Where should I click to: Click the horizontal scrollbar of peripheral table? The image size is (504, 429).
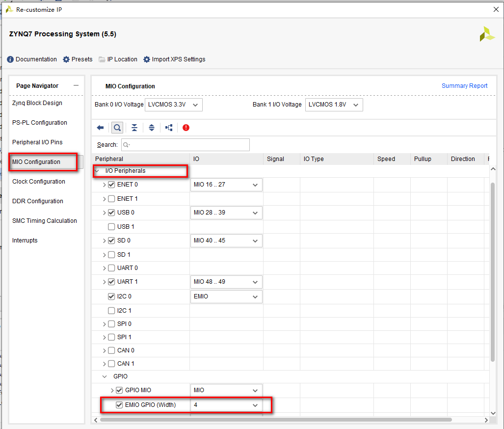[x=276, y=420]
